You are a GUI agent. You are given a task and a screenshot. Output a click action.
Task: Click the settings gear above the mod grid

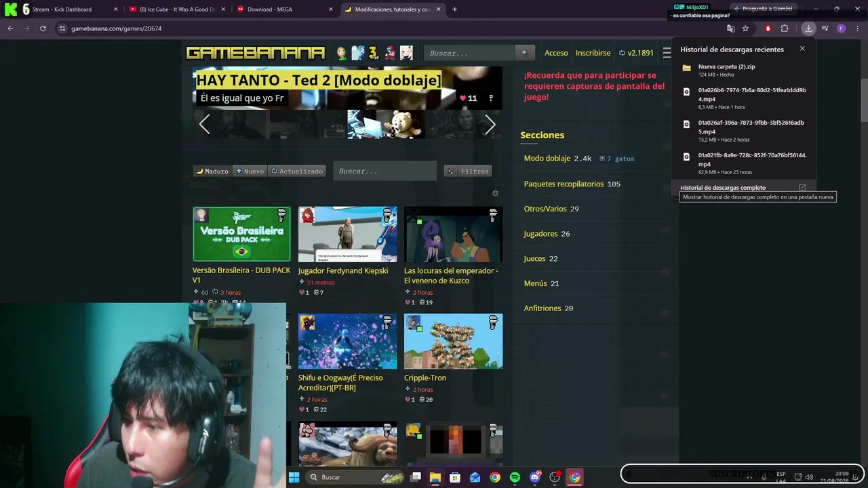pos(495,194)
